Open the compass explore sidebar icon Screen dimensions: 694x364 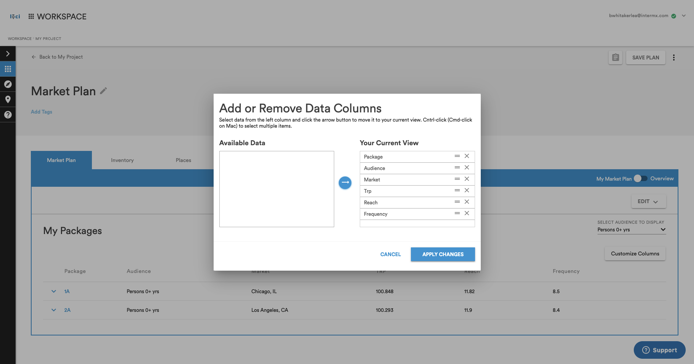click(x=8, y=84)
